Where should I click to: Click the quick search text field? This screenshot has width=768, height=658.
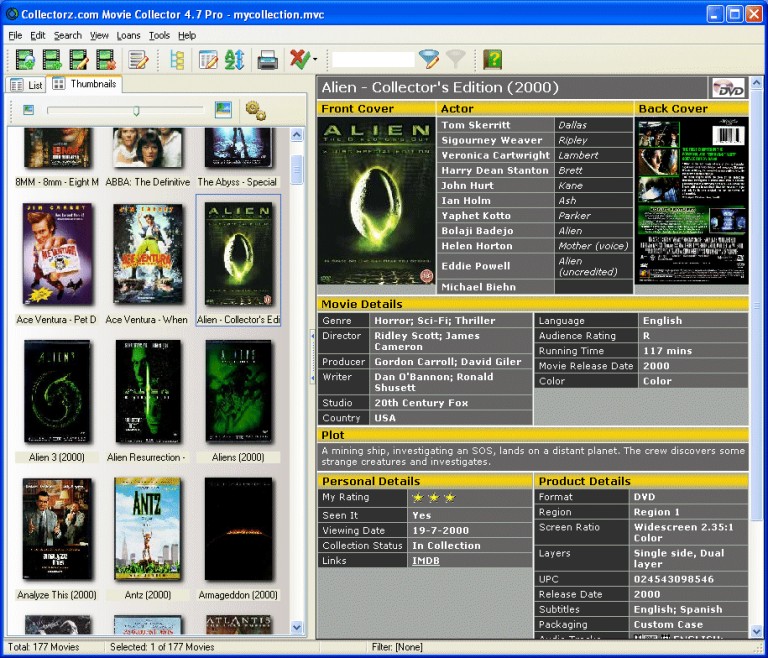373,60
